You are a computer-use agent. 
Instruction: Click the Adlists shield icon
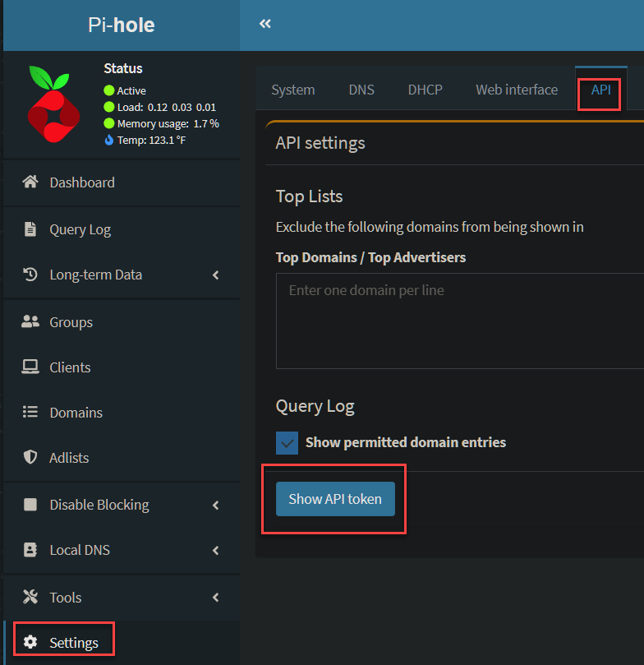(30, 457)
